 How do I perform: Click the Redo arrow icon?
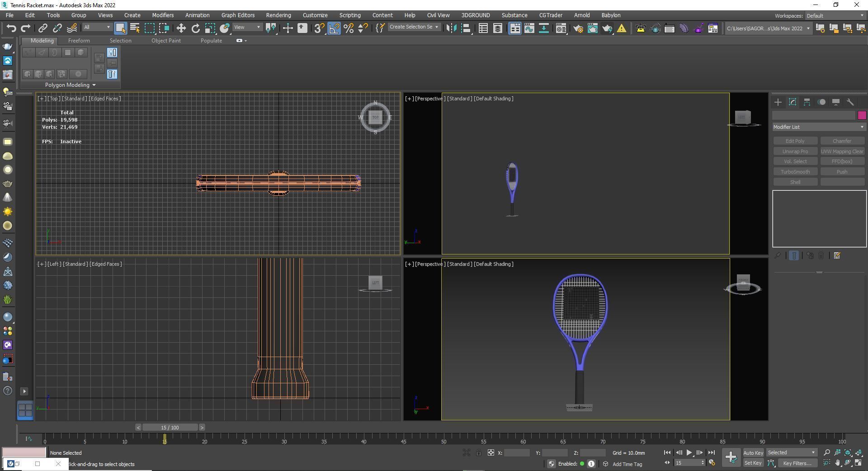[26, 28]
